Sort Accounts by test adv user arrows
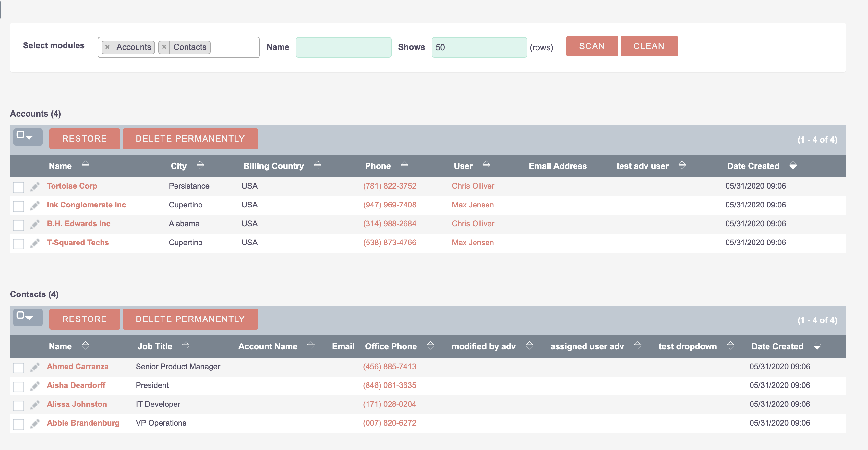The height and width of the screenshot is (450, 868). (x=682, y=165)
